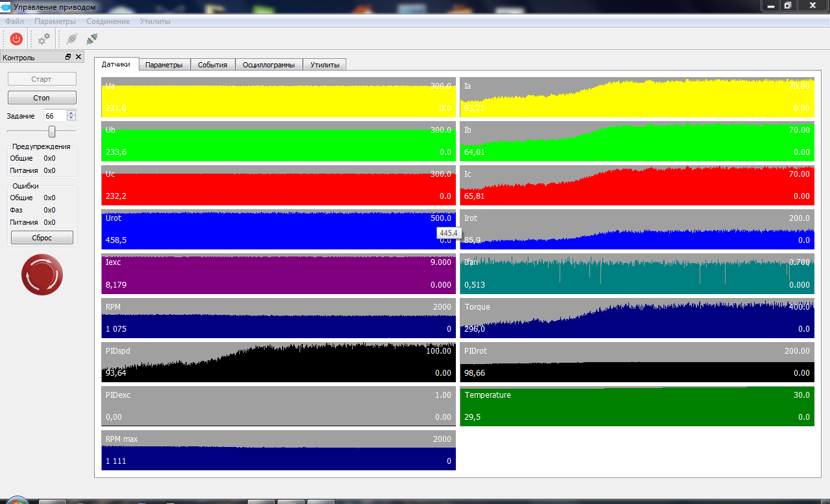Click the RPM max sensor graph

click(278, 450)
